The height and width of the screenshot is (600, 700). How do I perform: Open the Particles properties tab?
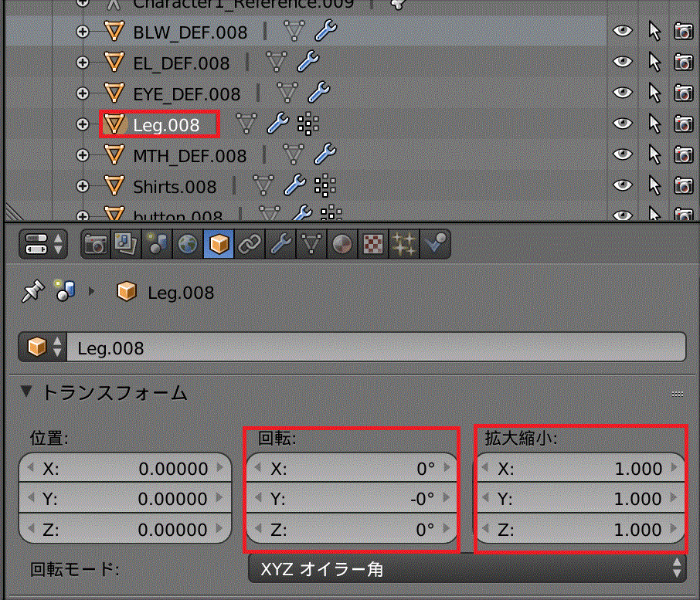click(x=405, y=245)
